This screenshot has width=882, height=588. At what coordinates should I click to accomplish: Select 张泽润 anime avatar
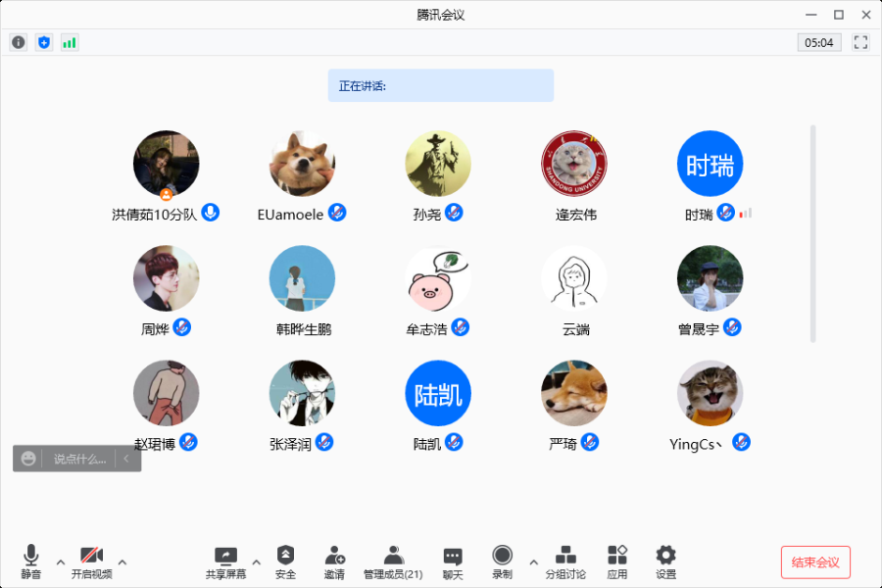click(x=302, y=393)
